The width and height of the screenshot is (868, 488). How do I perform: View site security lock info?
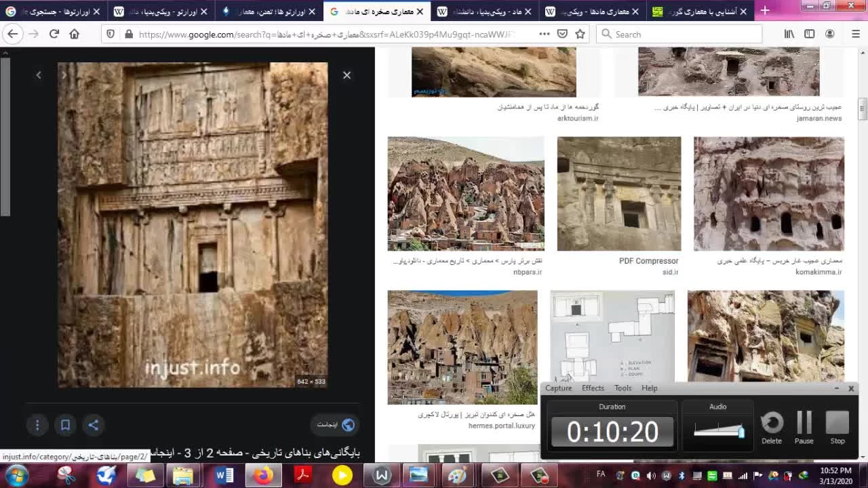pyautogui.click(x=129, y=34)
